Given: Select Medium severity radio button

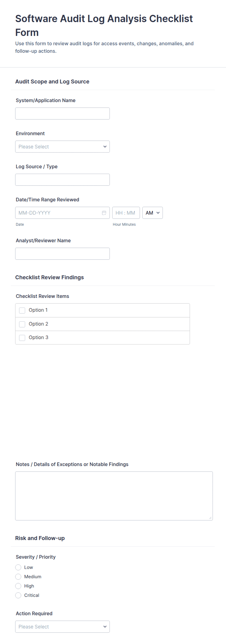Looking at the screenshot, I should click(x=18, y=577).
